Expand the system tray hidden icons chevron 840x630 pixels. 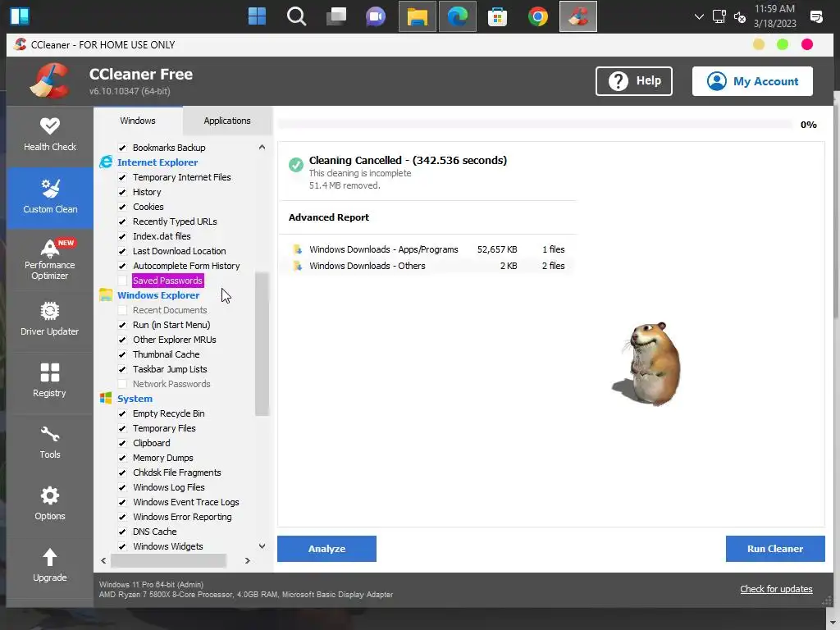pyautogui.click(x=699, y=16)
